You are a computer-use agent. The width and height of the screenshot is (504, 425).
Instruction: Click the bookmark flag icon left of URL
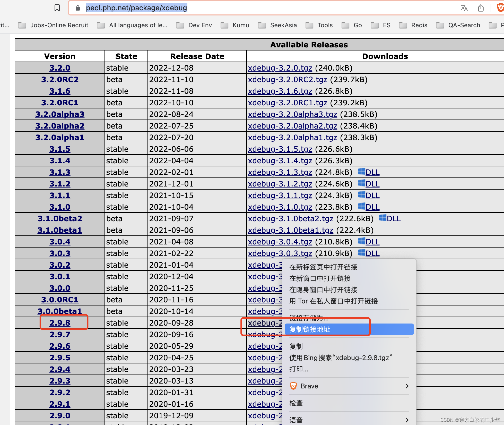click(57, 8)
